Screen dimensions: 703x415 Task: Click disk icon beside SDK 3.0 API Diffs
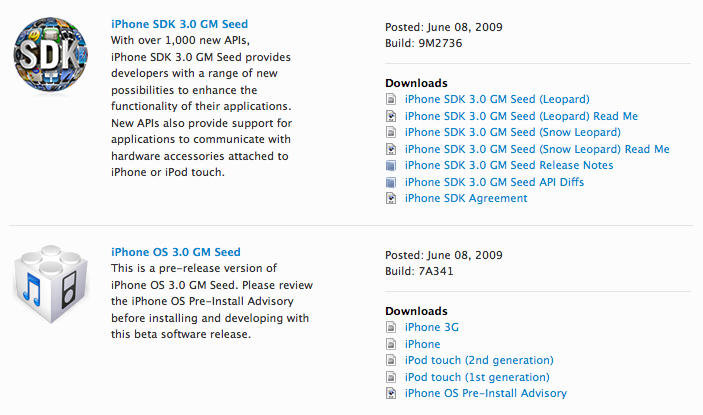391,182
